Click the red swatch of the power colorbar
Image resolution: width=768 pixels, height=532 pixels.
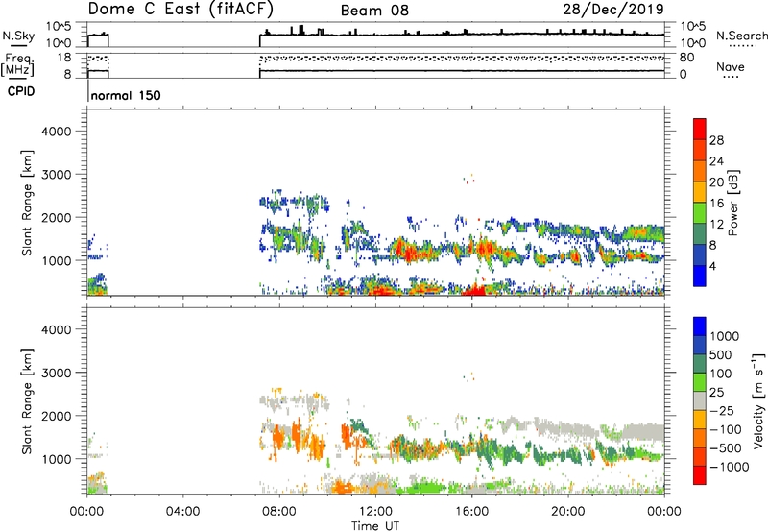[x=700, y=129]
